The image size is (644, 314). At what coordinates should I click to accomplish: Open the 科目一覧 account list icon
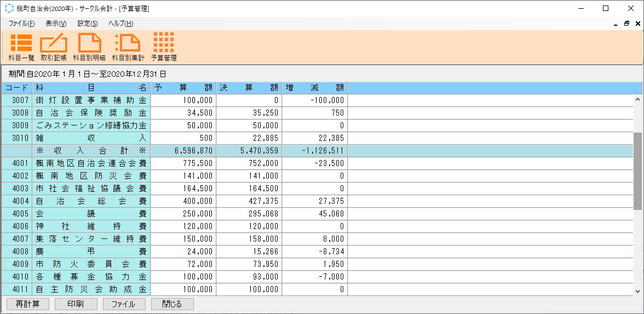point(21,46)
